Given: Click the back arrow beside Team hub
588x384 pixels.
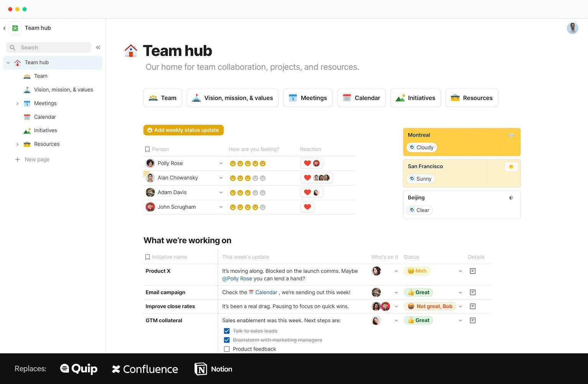Looking at the screenshot, I should (4, 28).
